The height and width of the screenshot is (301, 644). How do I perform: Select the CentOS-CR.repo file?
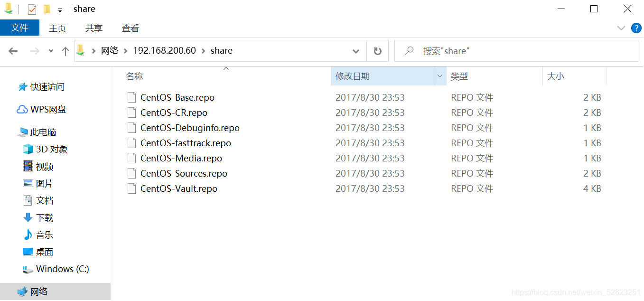click(x=174, y=113)
